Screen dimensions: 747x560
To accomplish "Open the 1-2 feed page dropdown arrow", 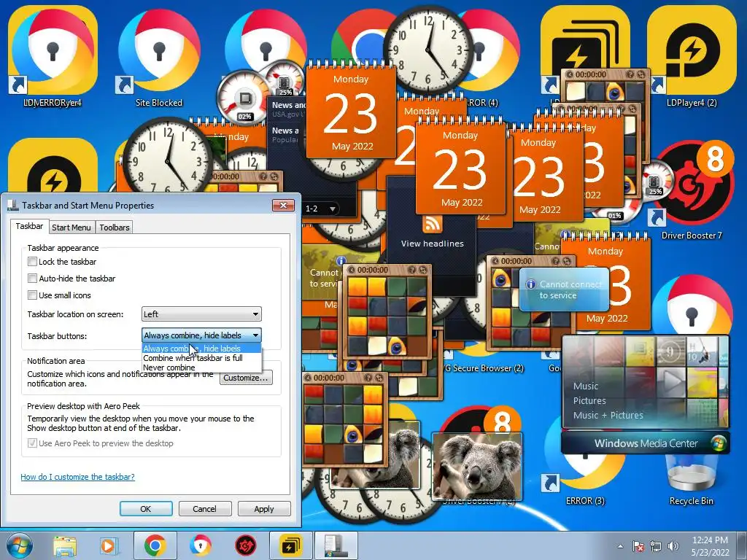I will pyautogui.click(x=333, y=209).
